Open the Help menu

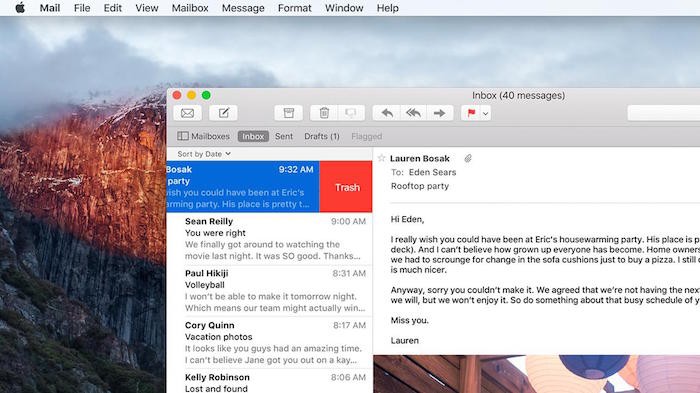(x=388, y=8)
